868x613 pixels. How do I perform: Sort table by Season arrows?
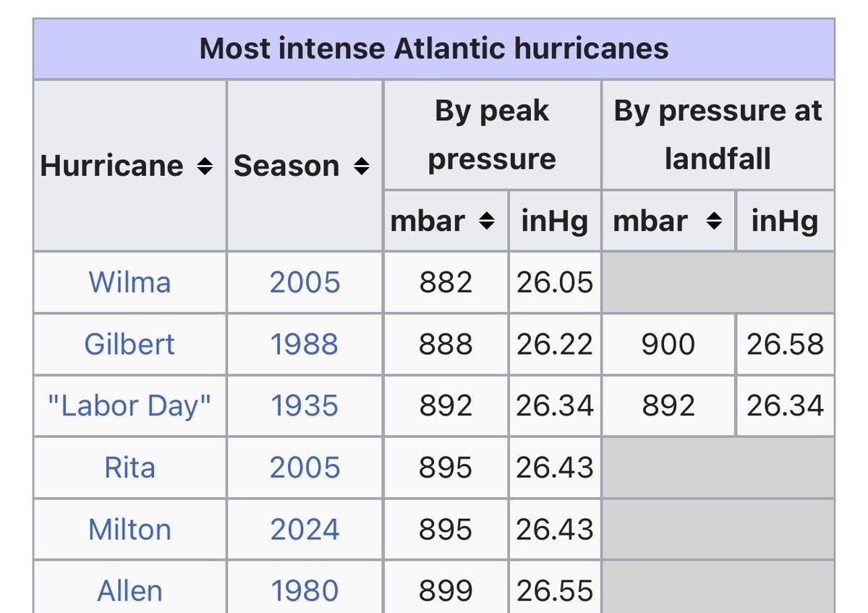(x=362, y=166)
